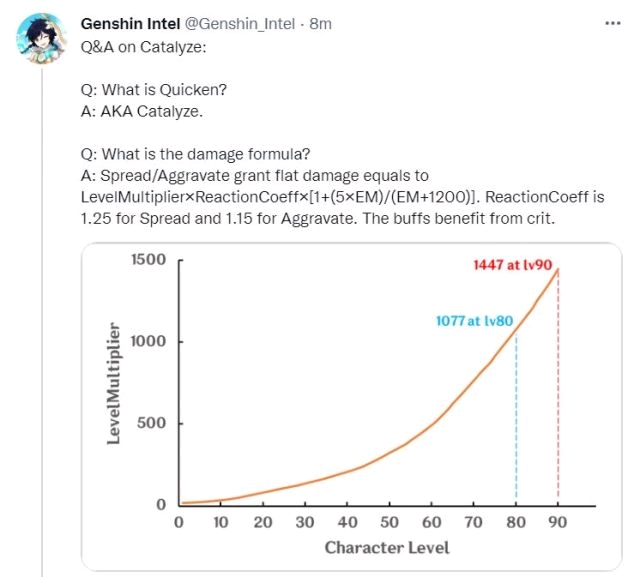
Task: Click the 8m tweet timestamp
Action: tap(320, 24)
